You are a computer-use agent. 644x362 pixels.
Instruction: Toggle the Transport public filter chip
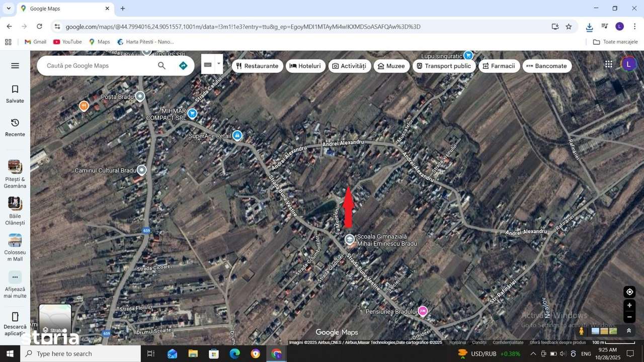(x=444, y=66)
